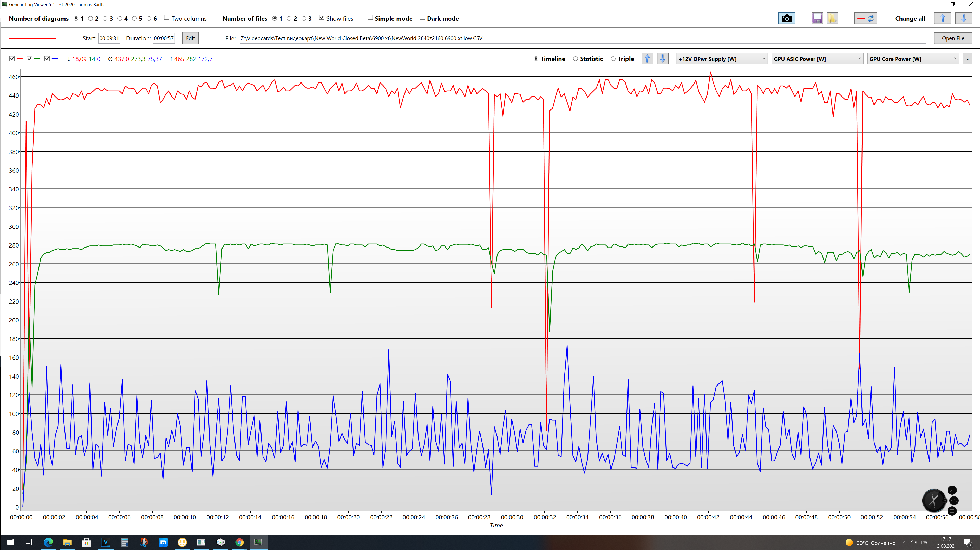
Task: Click the Open File button
Action: [953, 38]
